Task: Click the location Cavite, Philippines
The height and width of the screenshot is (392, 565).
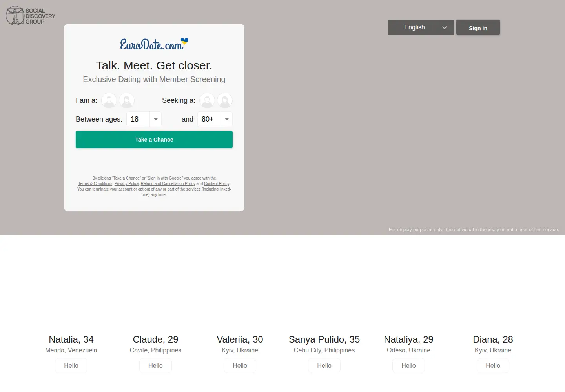Action: [155, 350]
